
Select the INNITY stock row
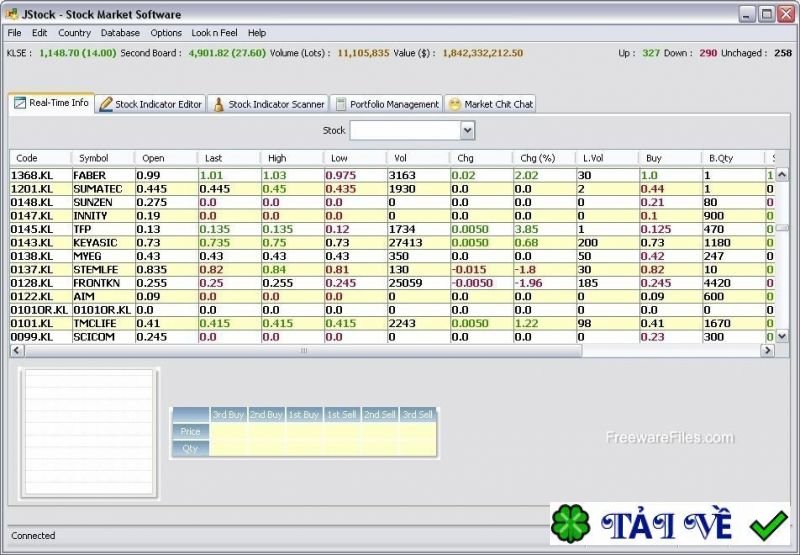coord(392,216)
